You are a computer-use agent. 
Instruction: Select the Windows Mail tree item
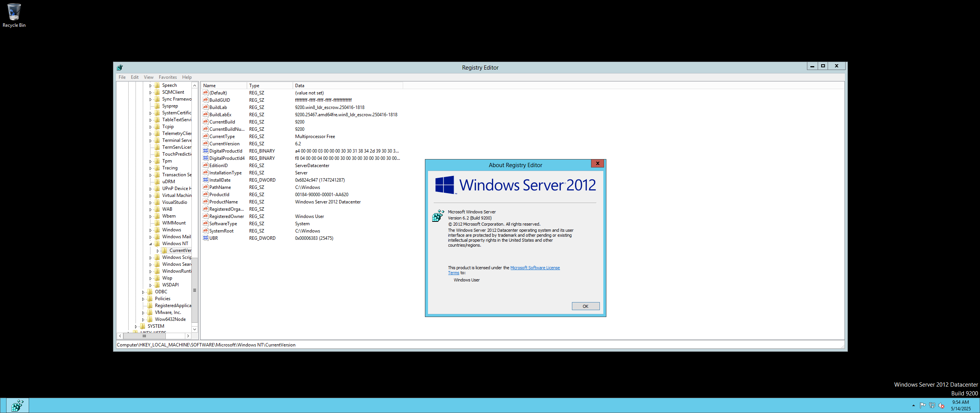coord(176,237)
